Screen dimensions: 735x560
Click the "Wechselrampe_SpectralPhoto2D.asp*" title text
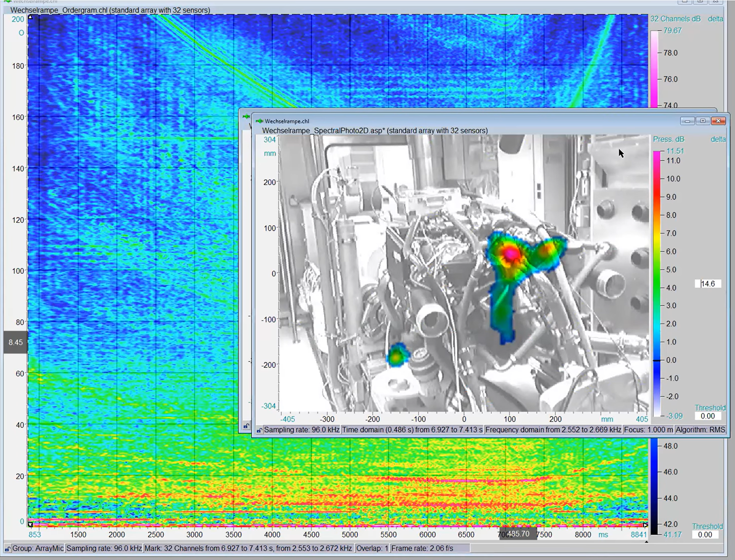pyautogui.click(x=323, y=131)
